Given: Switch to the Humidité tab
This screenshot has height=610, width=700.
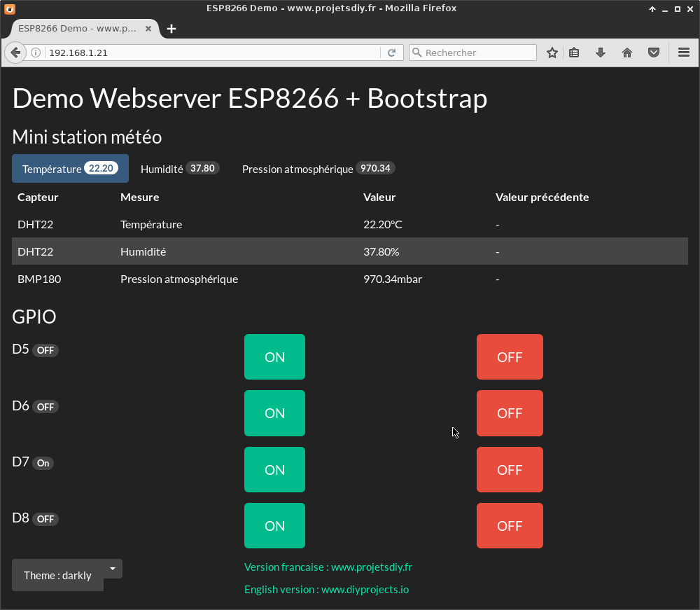Looking at the screenshot, I should tap(179, 169).
